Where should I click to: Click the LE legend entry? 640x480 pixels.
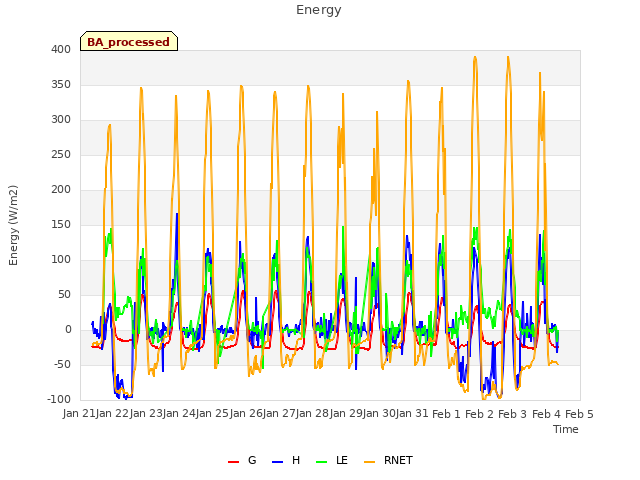coord(332,460)
